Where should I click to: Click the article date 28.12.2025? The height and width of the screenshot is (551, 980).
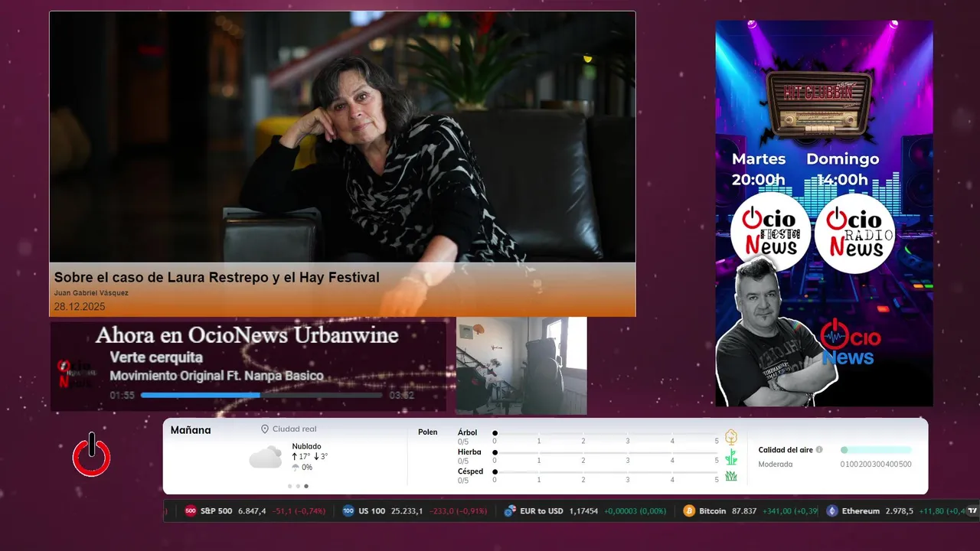click(80, 307)
